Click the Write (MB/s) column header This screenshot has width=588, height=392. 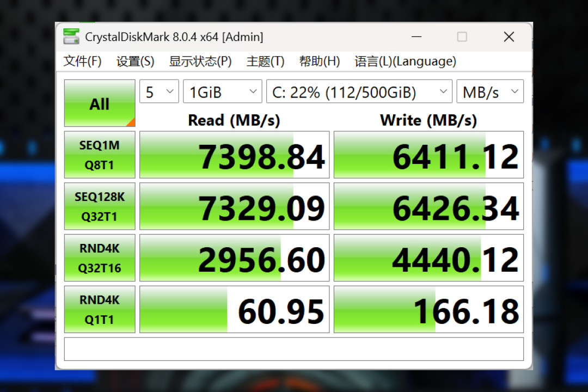(428, 120)
